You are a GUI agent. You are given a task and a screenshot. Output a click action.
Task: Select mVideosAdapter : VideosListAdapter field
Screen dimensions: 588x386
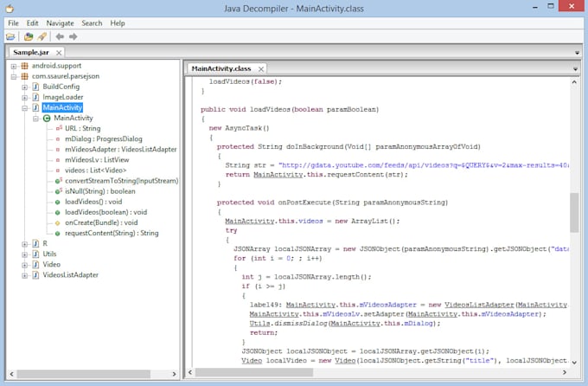tap(121, 150)
